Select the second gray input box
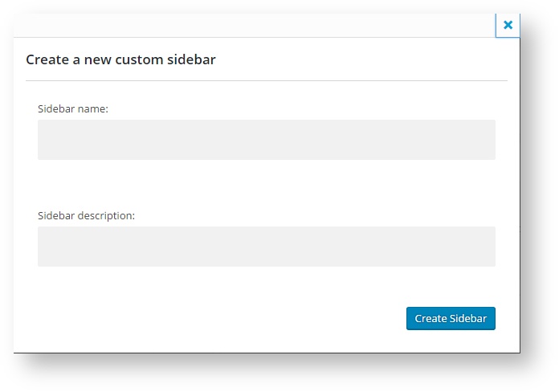The image size is (559, 392). click(266, 247)
